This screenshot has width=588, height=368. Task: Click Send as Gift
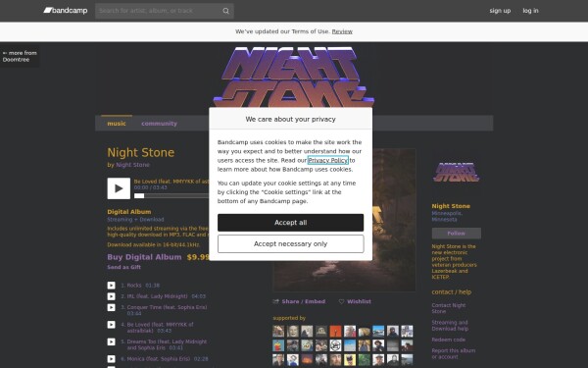pyautogui.click(x=123, y=267)
